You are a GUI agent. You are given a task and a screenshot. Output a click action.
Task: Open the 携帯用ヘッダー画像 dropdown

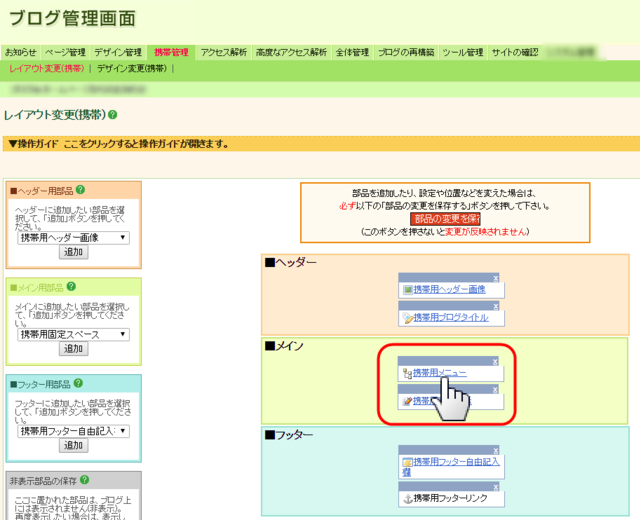tap(73, 237)
